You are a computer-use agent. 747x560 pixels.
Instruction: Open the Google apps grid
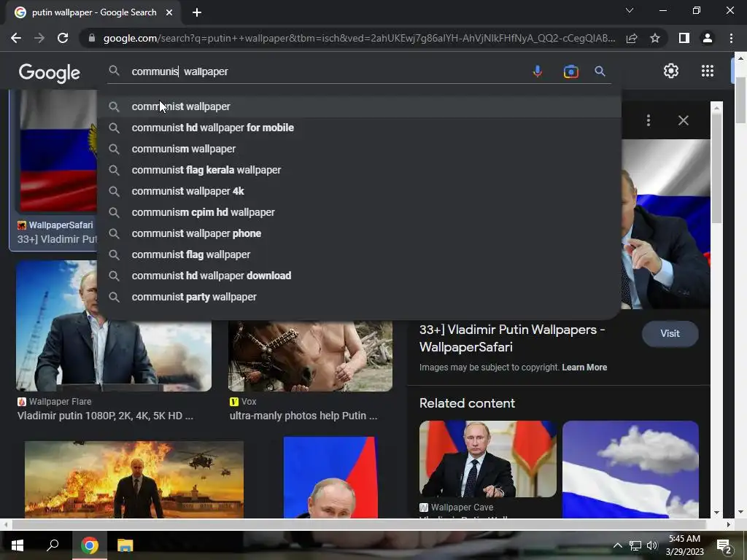click(708, 71)
